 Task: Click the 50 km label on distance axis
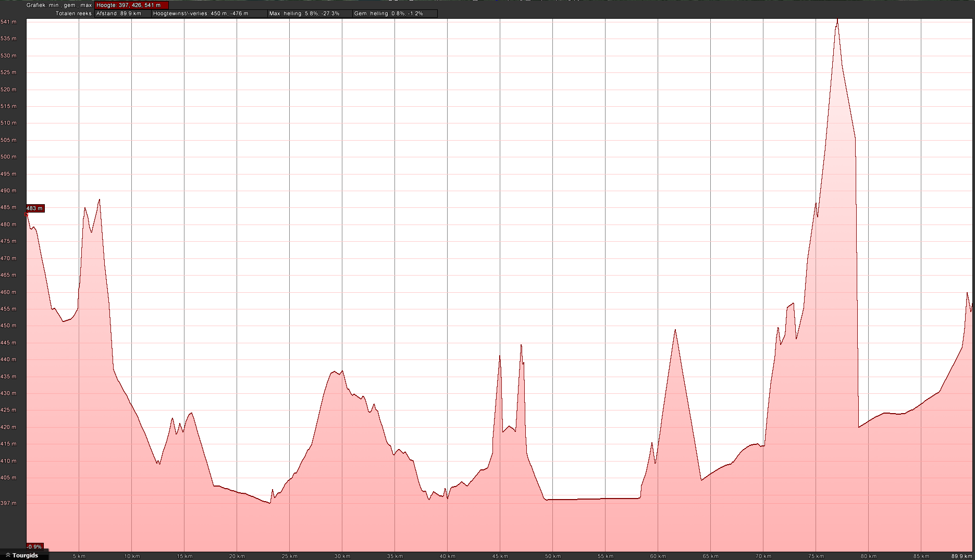point(552,556)
